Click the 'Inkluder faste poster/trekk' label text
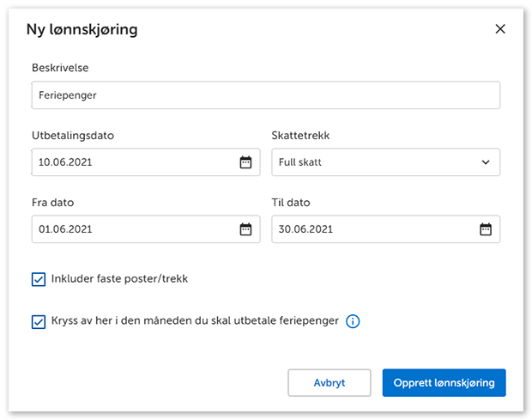The width and height of the screenshot is (532, 420). click(120, 279)
